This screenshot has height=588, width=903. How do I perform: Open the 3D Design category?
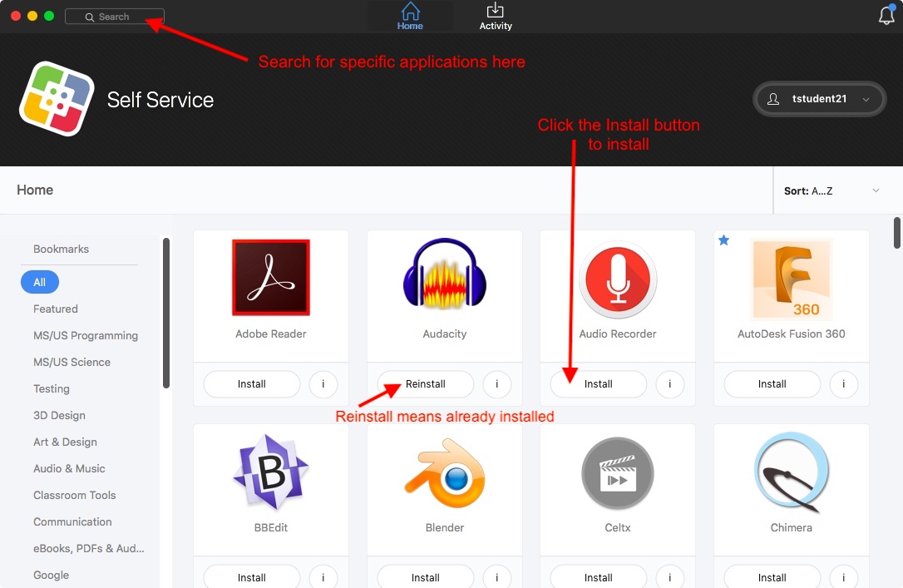(59, 415)
